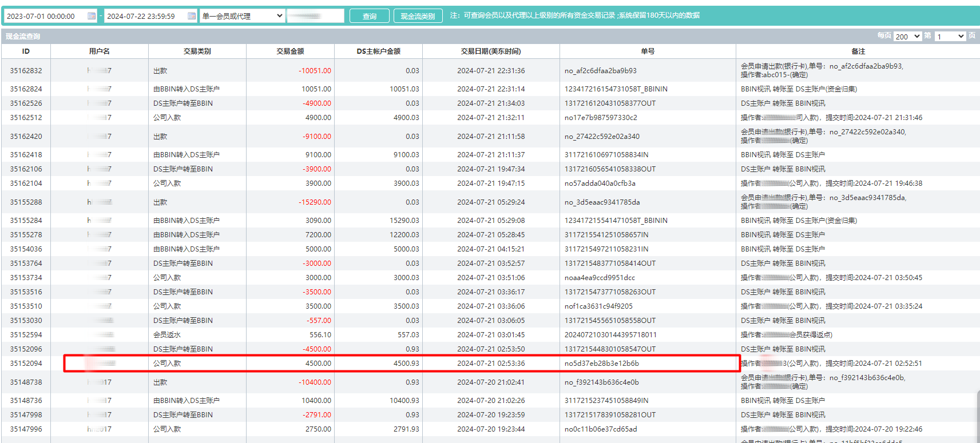This screenshot has width=980, height=443.
Task: Expand the 单一会员或代理 dropdown
Action: (242, 16)
